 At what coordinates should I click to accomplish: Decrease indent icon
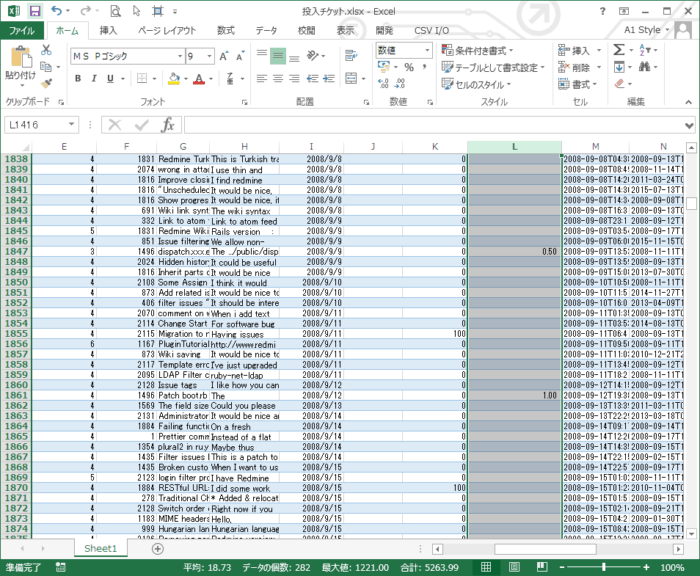point(312,79)
